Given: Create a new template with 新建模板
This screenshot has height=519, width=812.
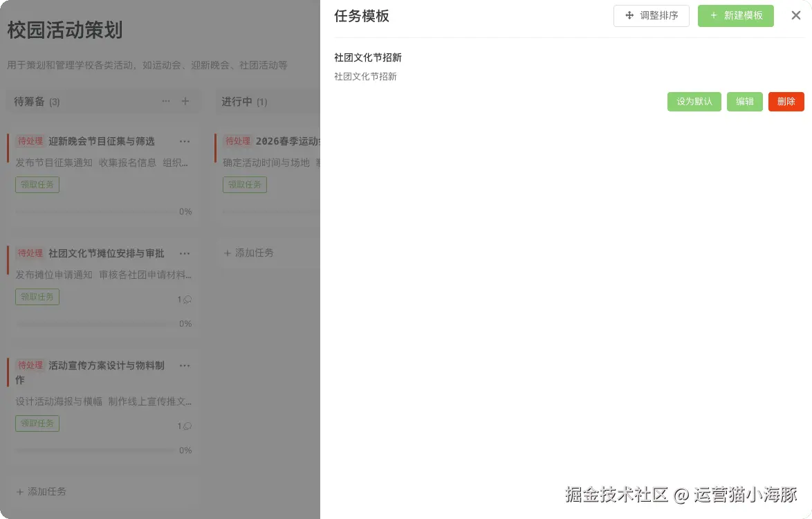Looking at the screenshot, I should (736, 15).
